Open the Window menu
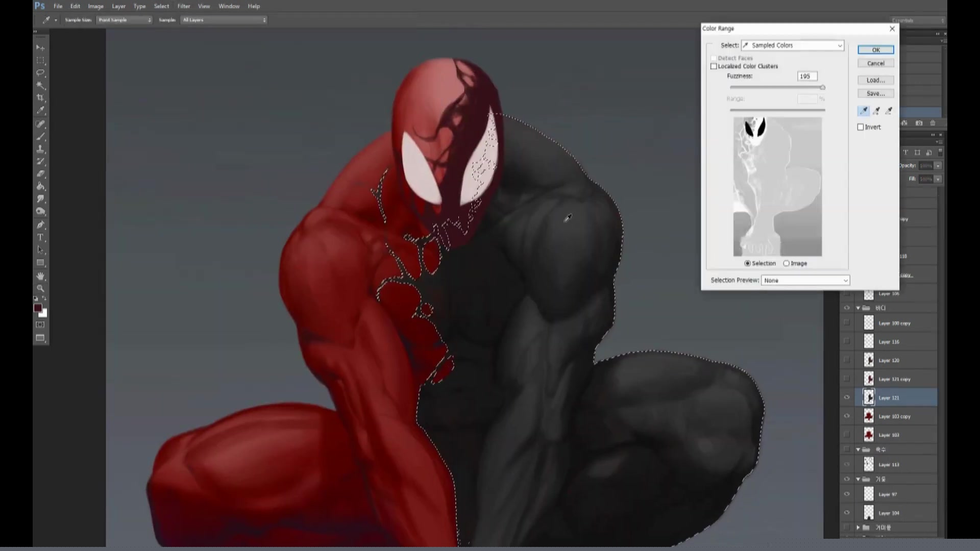Screen dimensions: 980x551 tap(229, 6)
